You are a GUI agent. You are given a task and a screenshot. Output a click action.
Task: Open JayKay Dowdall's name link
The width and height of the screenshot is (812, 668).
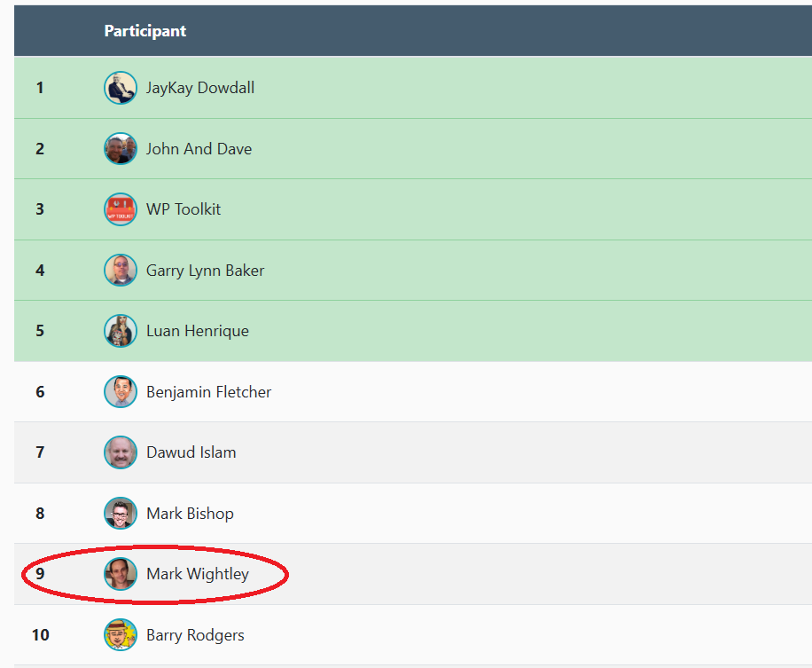tap(200, 88)
